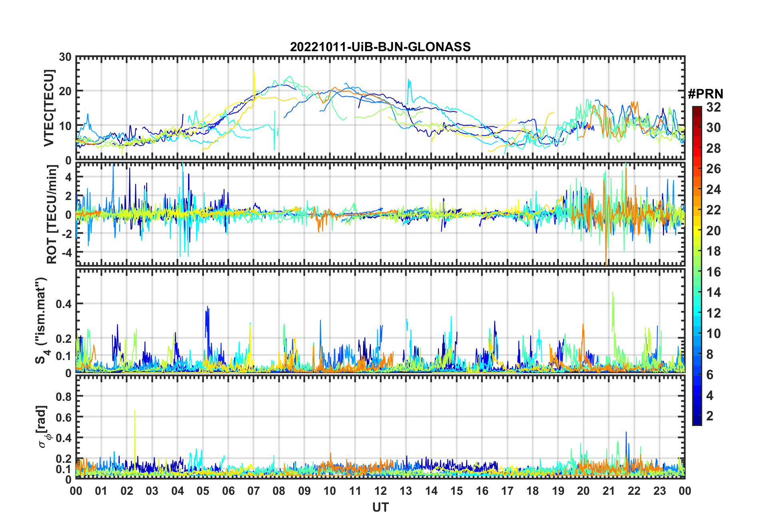Viewport: 761px width, 532px height.
Task: Select the 23 hour tick on the x-axis
Action: pyautogui.click(x=659, y=491)
